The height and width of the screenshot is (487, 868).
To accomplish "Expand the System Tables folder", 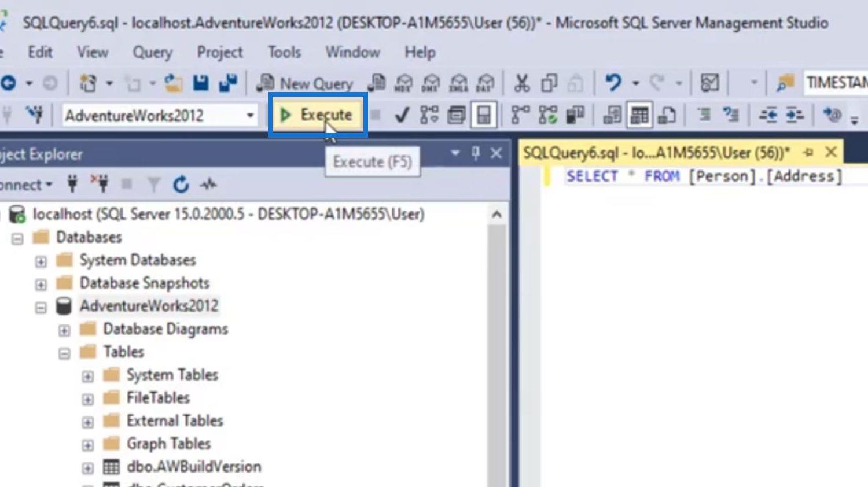I will pyautogui.click(x=87, y=377).
